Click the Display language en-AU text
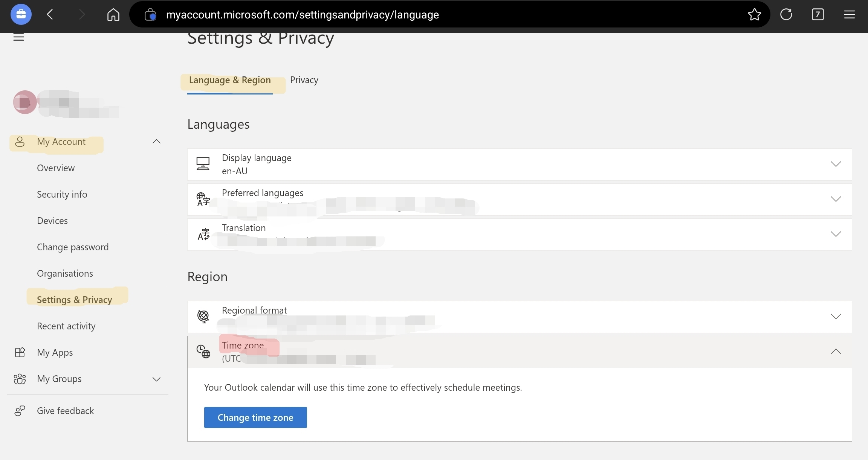The image size is (868, 460). coord(235,171)
